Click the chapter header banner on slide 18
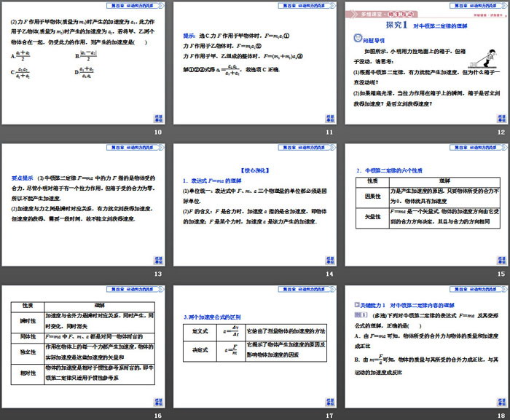Screen dimensions: 510x420 pos(470,288)
